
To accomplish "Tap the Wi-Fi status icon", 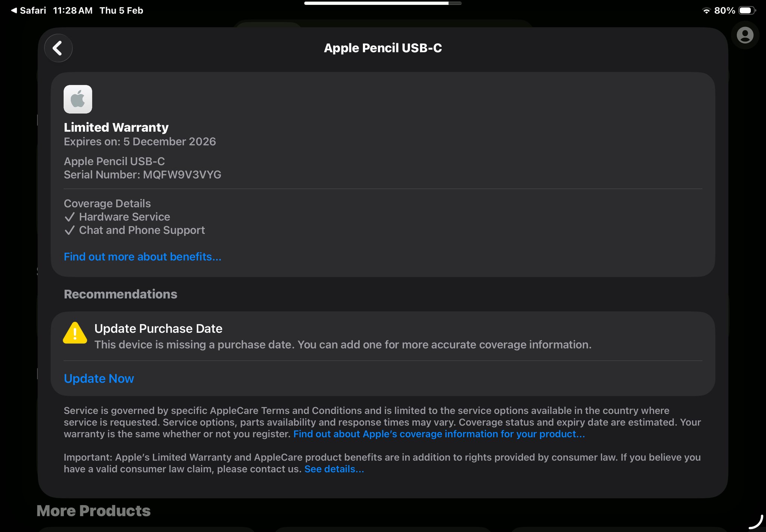I will (706, 10).
